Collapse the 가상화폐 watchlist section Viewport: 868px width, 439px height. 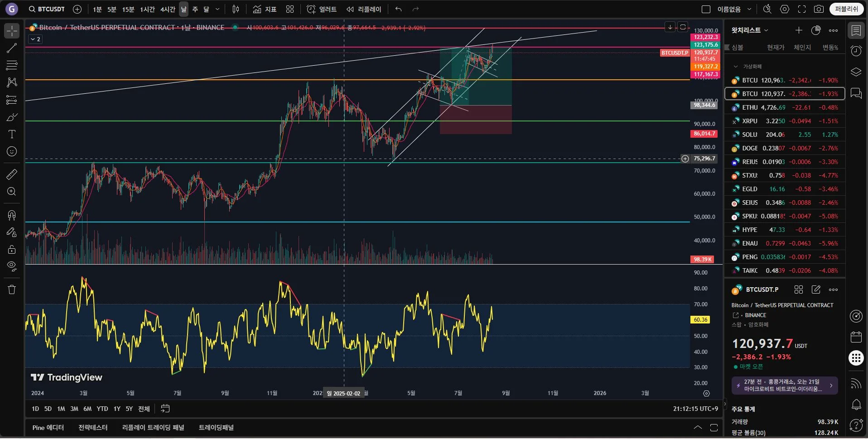[736, 67]
